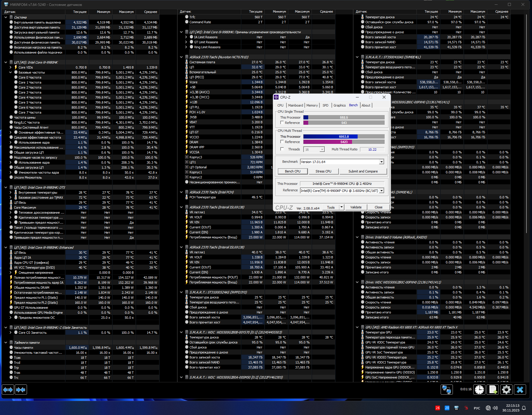Viewport: 532px width, 415px height.
Task: Click the blue X icon in HWiNFO toolbar
Action: click(520, 390)
